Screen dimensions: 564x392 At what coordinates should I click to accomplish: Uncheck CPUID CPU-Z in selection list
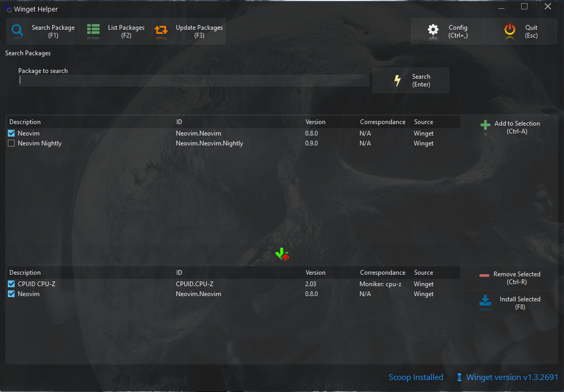click(x=11, y=284)
